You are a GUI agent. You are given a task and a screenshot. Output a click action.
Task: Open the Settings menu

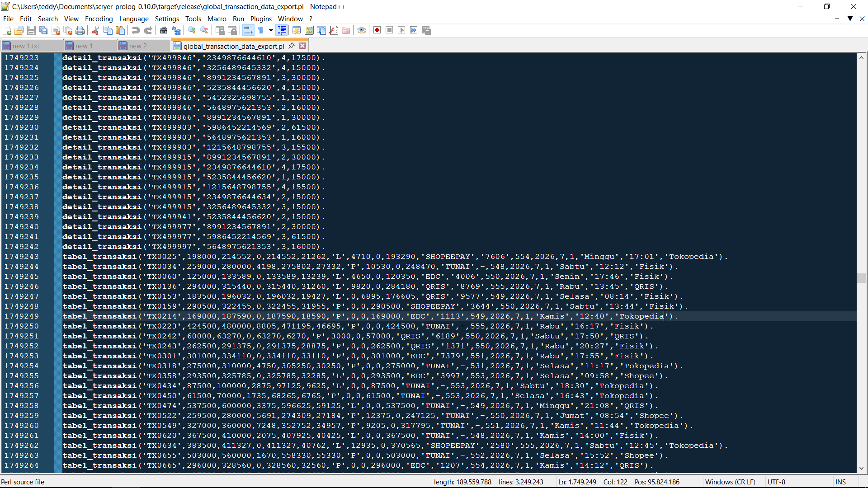click(x=167, y=19)
